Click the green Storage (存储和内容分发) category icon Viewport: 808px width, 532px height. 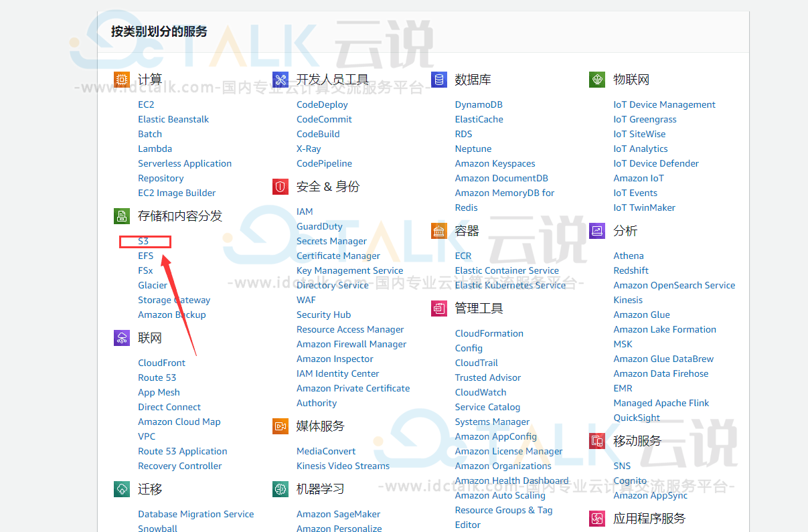[x=122, y=216]
